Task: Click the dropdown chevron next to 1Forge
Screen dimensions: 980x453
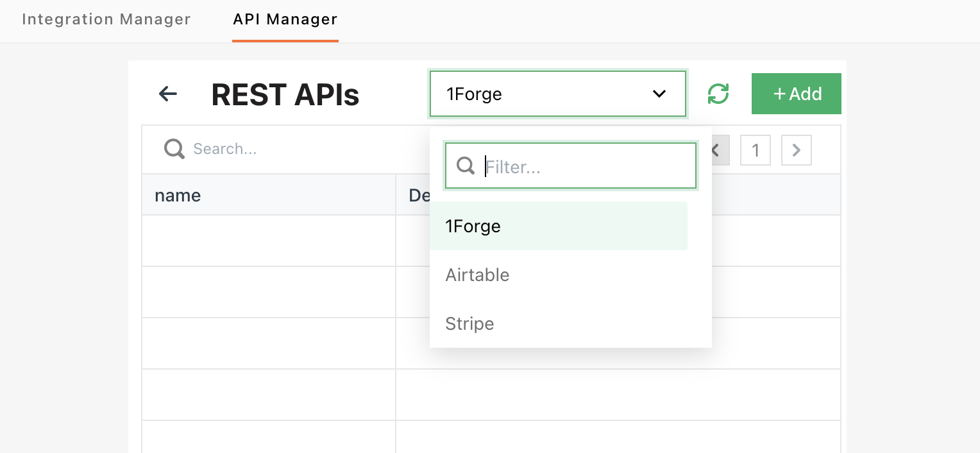Action: coord(659,94)
